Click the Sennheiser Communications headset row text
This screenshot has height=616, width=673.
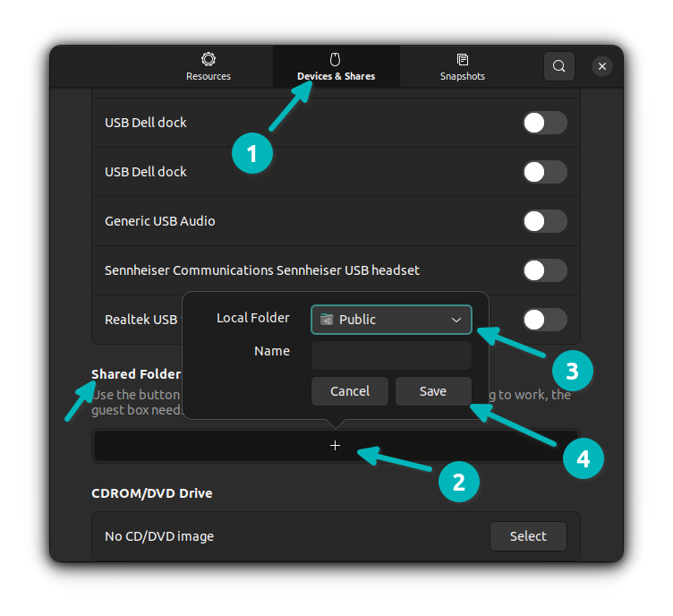[262, 270]
